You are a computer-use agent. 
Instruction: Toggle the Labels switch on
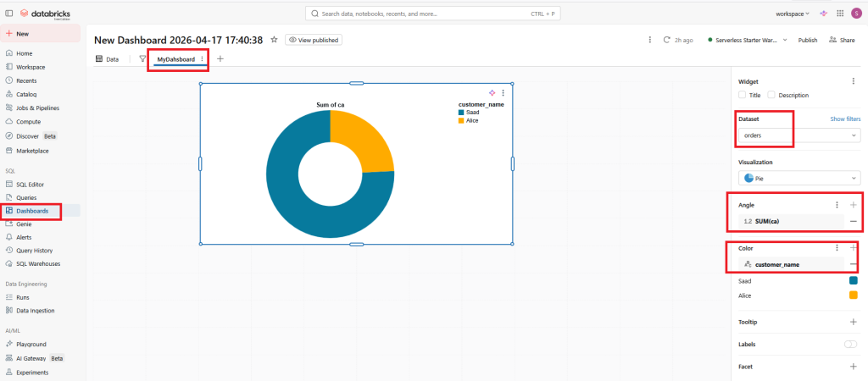[x=851, y=345]
